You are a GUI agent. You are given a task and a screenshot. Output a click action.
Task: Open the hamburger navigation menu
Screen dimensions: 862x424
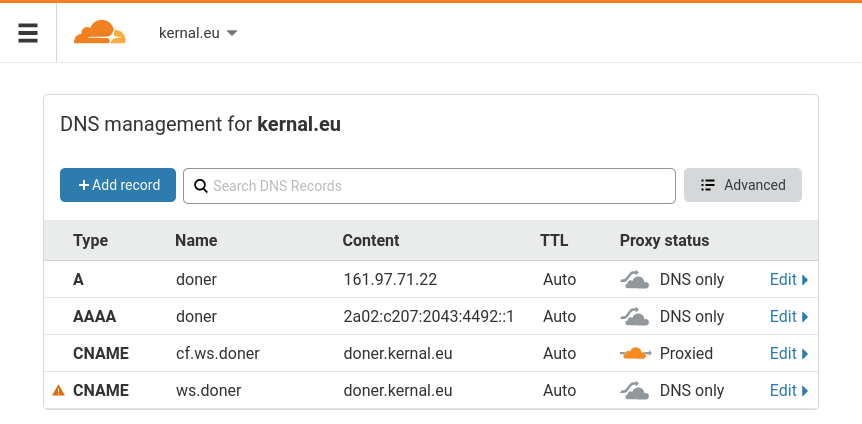pyautogui.click(x=28, y=33)
